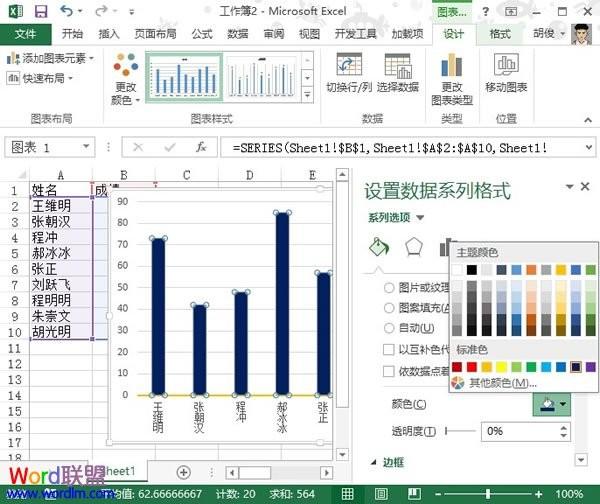Viewport: 600px width, 504px height.
Task: Add a new sheet with plus button
Action: tap(183, 471)
